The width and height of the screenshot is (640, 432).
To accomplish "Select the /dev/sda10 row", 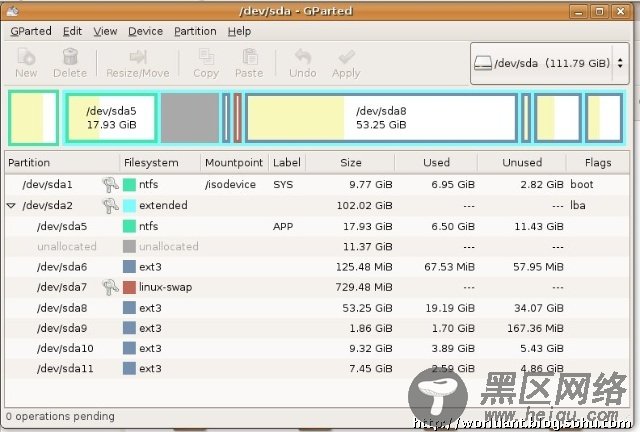I will (x=317, y=348).
